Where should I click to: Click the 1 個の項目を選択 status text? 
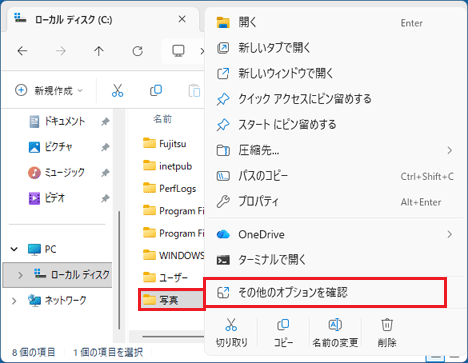pyautogui.click(x=108, y=352)
